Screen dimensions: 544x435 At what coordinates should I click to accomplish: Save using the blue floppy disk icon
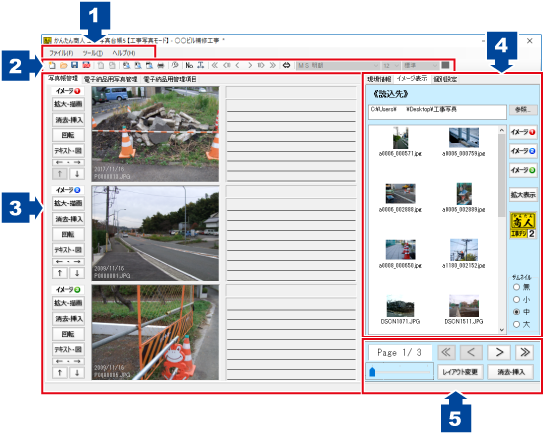pyautogui.click(x=74, y=65)
